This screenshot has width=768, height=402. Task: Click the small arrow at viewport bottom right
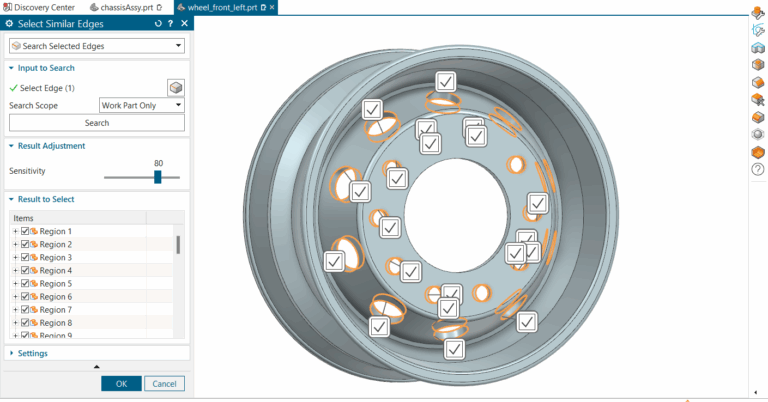(755, 392)
